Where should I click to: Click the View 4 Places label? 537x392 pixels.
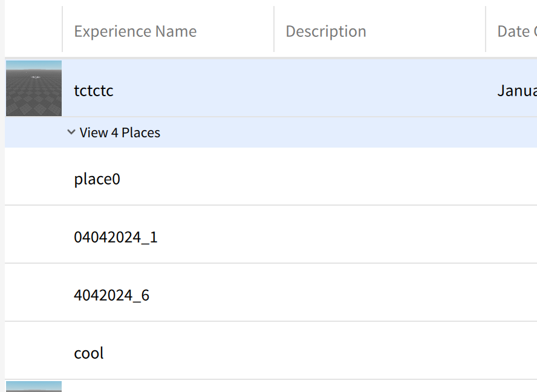coord(119,132)
